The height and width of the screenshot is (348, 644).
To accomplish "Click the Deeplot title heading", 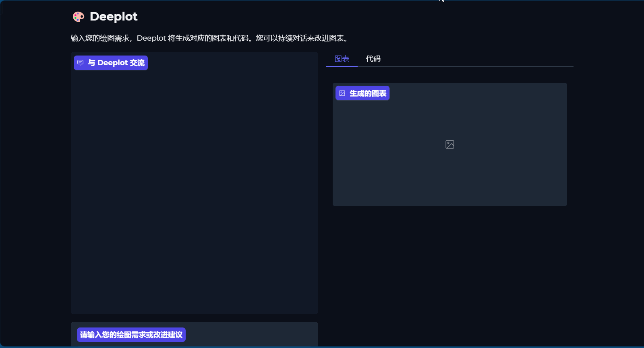I will point(114,16).
